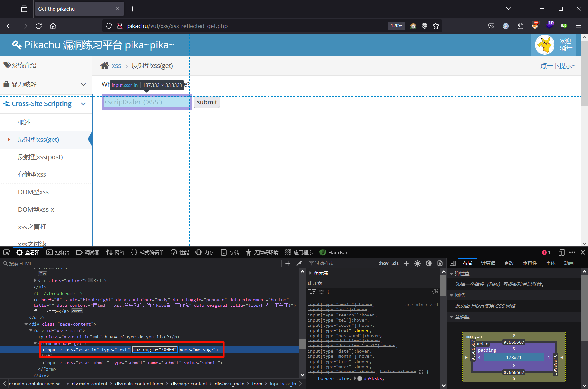Viewport: 588px width, 389px height.
Task: Go to the Firefox home page icon
Action: tap(53, 26)
